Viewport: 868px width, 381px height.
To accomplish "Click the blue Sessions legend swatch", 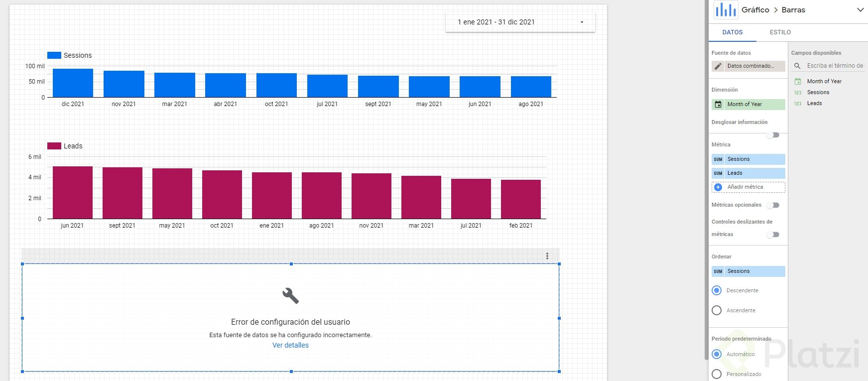I will point(54,55).
